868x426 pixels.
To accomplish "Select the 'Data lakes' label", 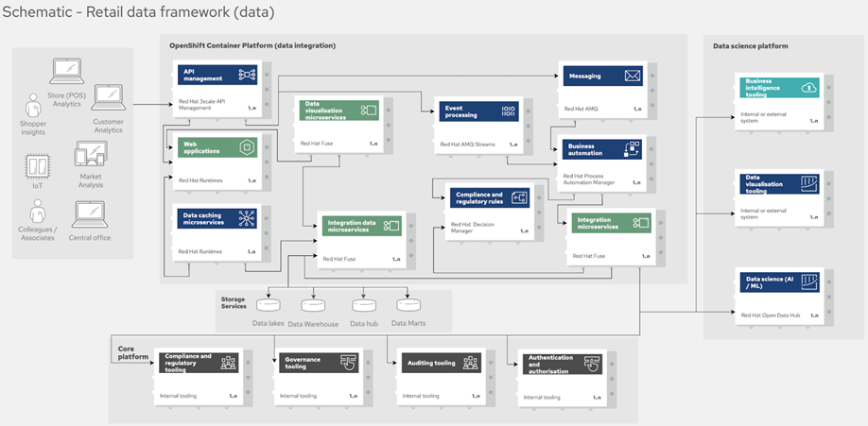I will pos(269,323).
